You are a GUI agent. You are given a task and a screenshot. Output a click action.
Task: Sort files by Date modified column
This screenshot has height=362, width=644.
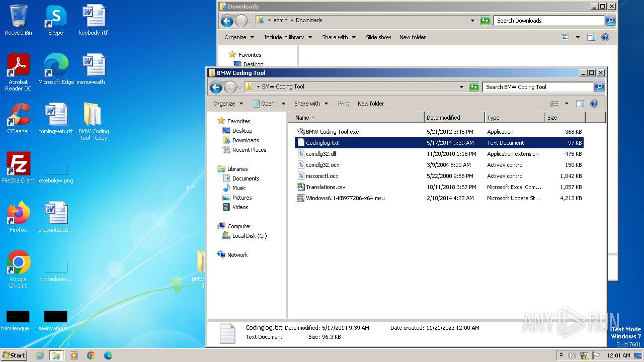454,118
